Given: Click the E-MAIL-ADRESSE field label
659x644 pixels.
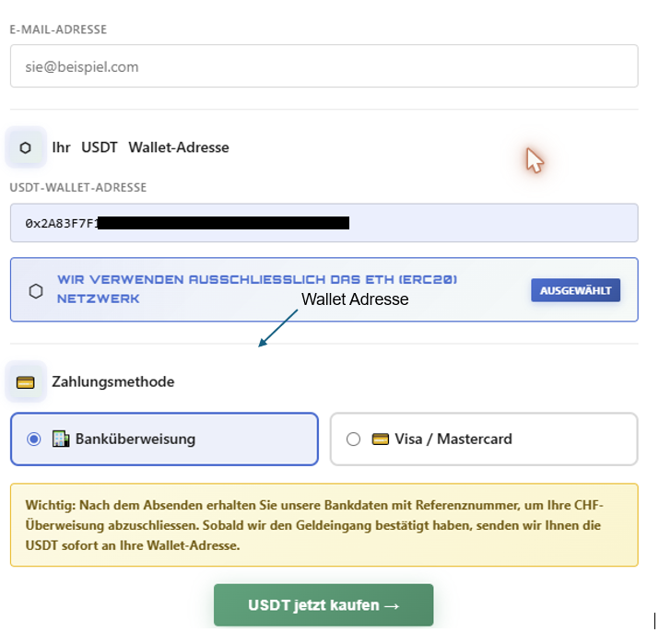Looking at the screenshot, I should (58, 29).
